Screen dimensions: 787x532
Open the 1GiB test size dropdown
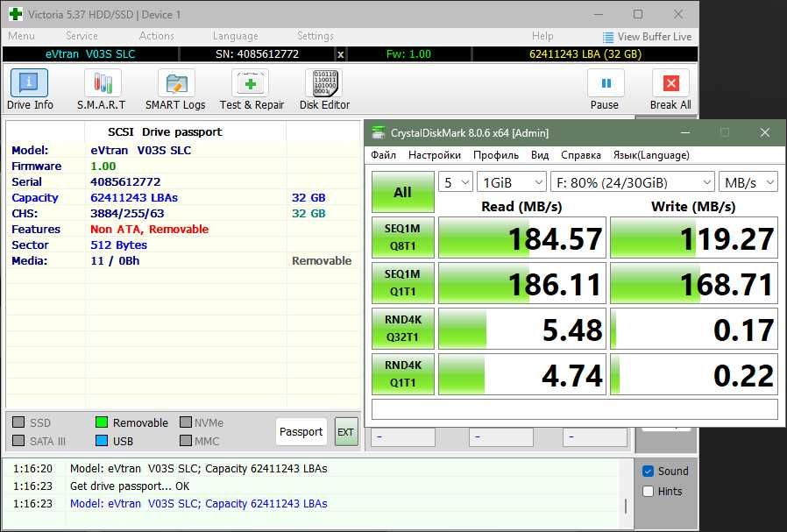pyautogui.click(x=512, y=182)
